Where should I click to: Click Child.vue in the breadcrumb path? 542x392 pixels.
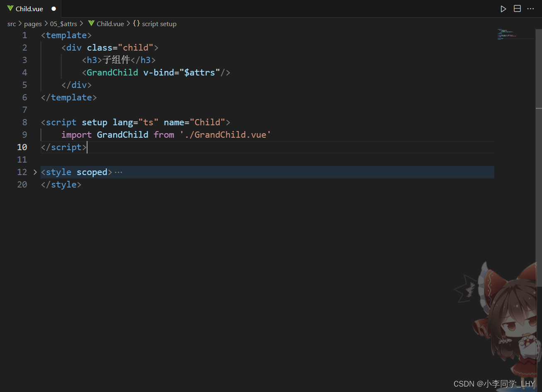pyautogui.click(x=110, y=24)
